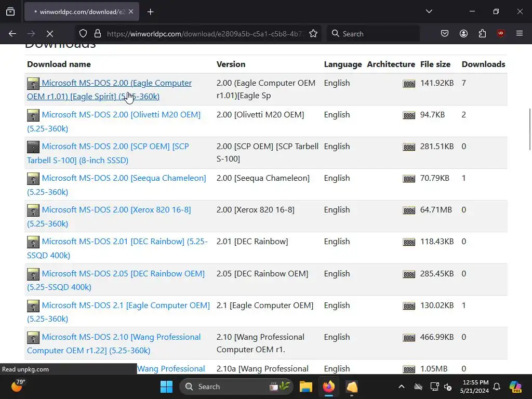Click the page vertical scrollbar thumb
Image resolution: width=532 pixels, height=399 pixels.
click(x=529, y=129)
